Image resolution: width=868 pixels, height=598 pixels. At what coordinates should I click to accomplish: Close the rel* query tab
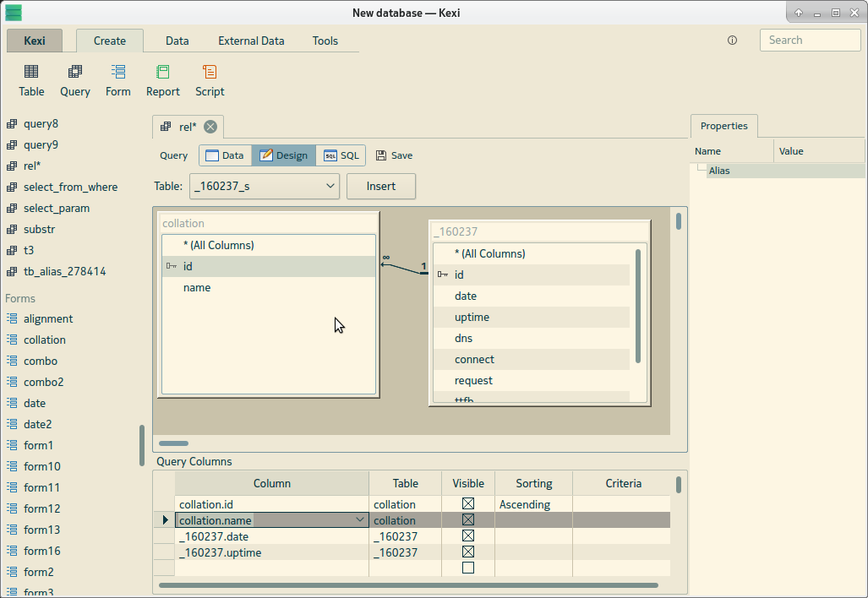pyautogui.click(x=210, y=127)
